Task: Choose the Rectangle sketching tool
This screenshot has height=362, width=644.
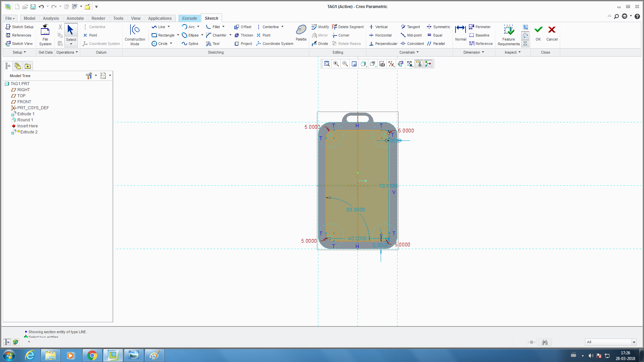Action: click(163, 35)
